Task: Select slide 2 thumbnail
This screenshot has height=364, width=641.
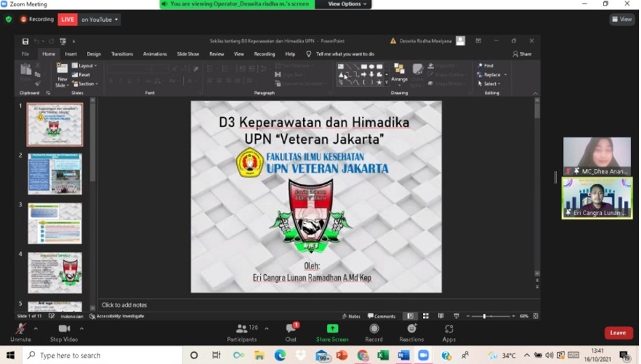Action: pos(55,174)
